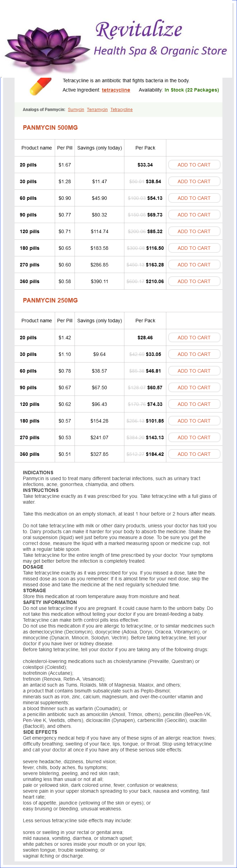Click the Revitalize site title text
The height and width of the screenshot is (868, 237).
coord(139,29)
